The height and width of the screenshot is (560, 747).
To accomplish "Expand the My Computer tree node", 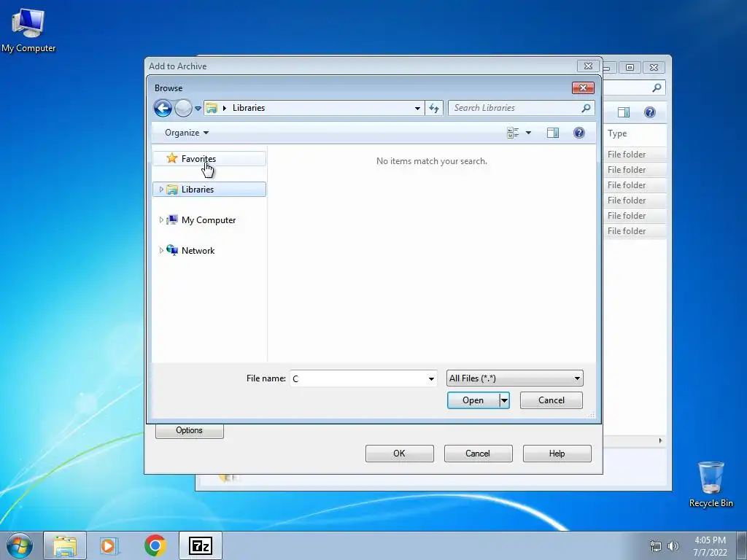I will pos(161,220).
